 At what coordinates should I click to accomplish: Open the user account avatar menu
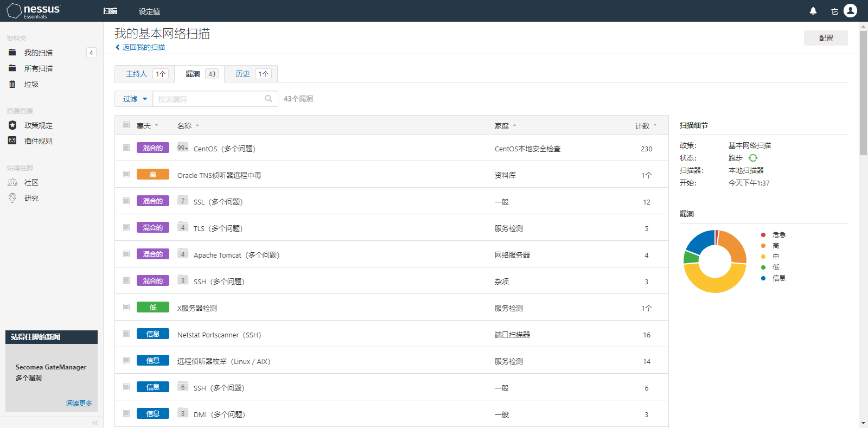tap(850, 11)
